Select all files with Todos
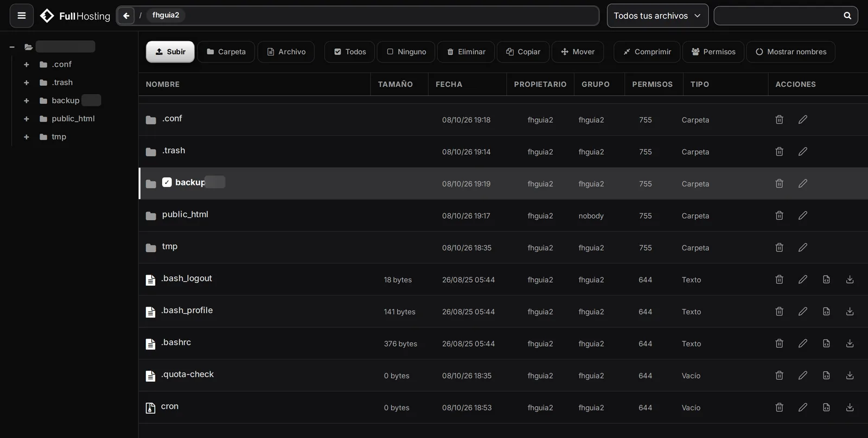Screen dimensions: 868x438 tap(350, 52)
